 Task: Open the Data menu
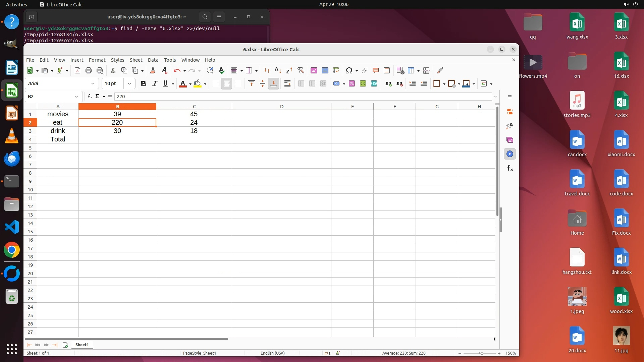pyautogui.click(x=153, y=60)
